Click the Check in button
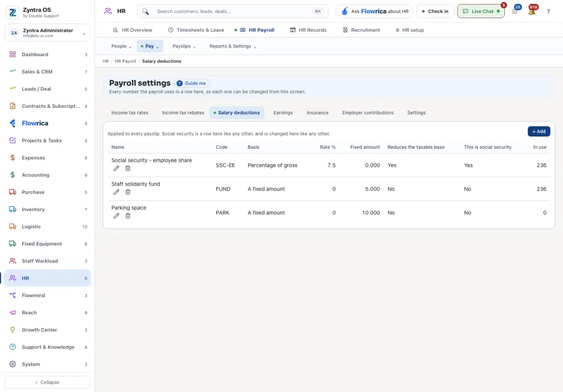This screenshot has height=392, width=563. click(x=435, y=11)
